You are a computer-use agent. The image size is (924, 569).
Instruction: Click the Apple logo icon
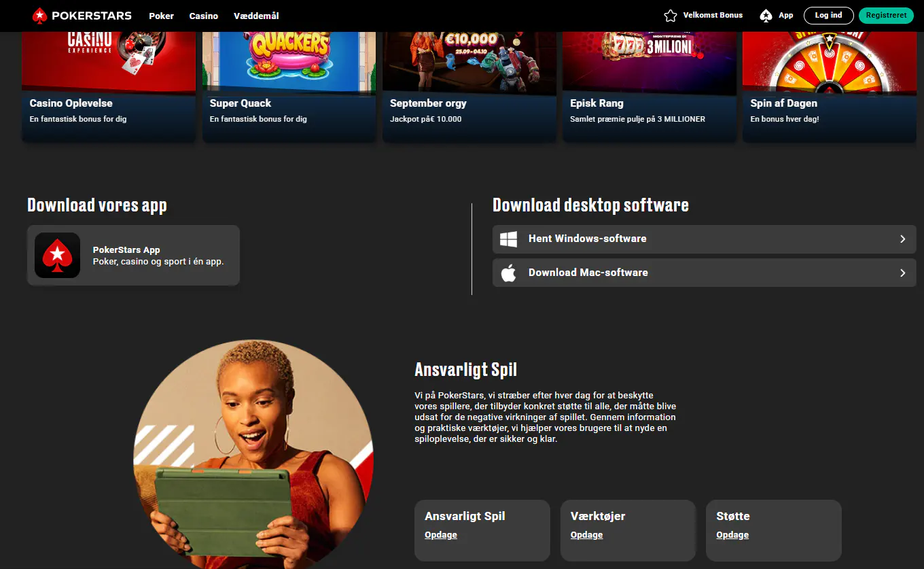pyautogui.click(x=508, y=273)
